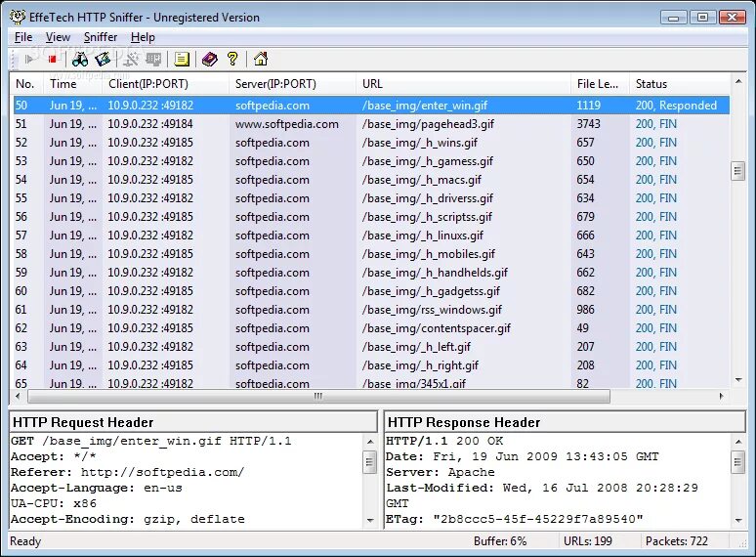Viewport: 756px width, 557px height.
Task: Click the disabled Start sniffing play icon
Action: (29, 60)
